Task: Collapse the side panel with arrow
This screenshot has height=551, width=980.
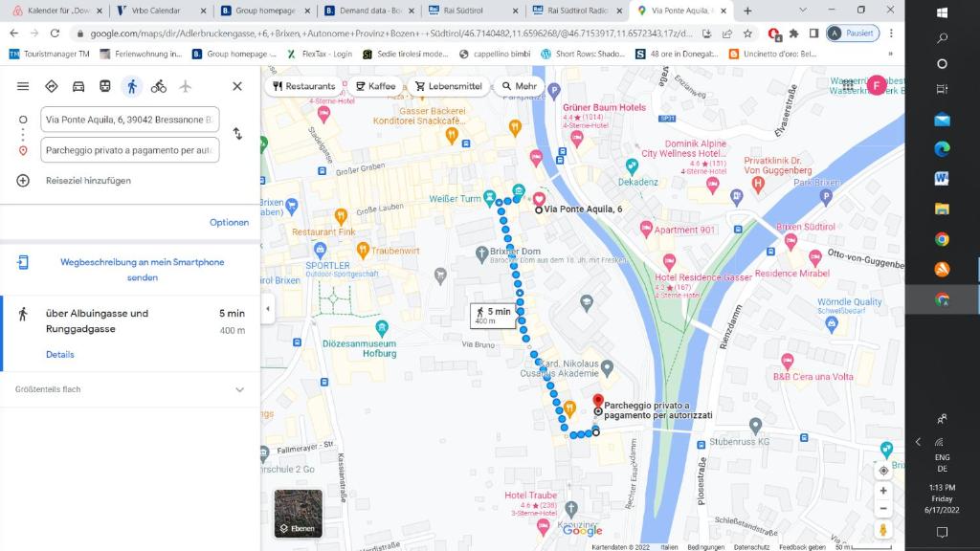Action: 267,308
